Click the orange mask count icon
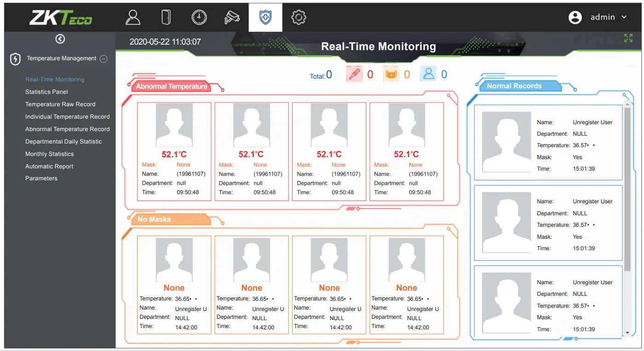Screen dimensions: 644x351 pyautogui.click(x=391, y=75)
